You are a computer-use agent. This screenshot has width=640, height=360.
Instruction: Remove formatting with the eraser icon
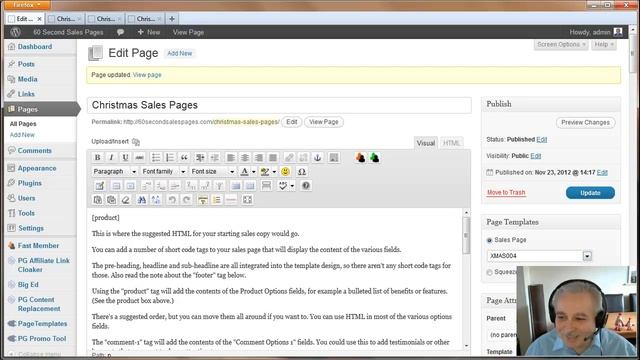tap(126, 200)
